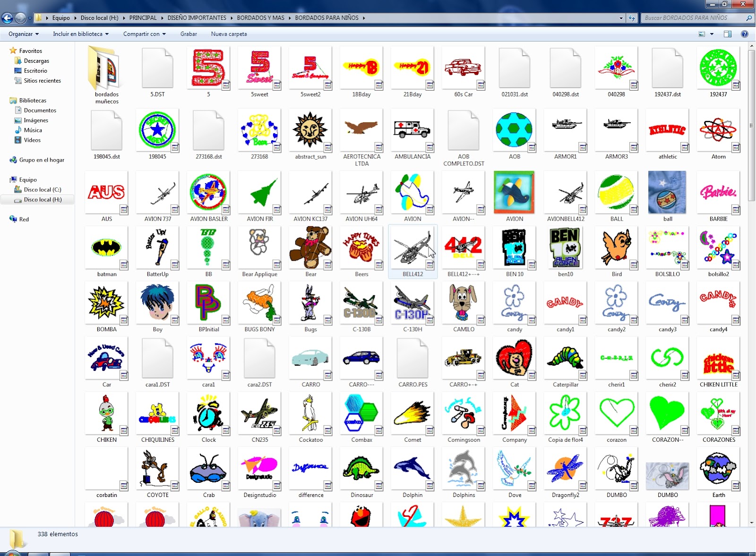Select the 60s Car design file
The height and width of the screenshot is (556, 756).
click(464, 68)
